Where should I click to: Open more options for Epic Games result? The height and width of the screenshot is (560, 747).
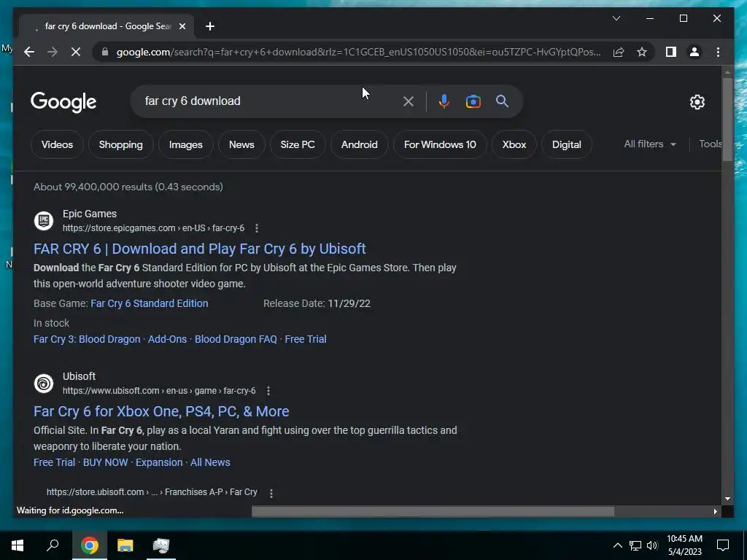coord(257,228)
